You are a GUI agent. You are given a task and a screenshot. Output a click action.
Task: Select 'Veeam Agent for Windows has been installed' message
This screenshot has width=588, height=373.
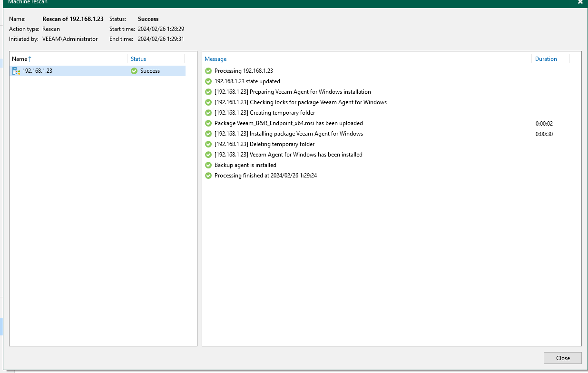tap(288, 155)
